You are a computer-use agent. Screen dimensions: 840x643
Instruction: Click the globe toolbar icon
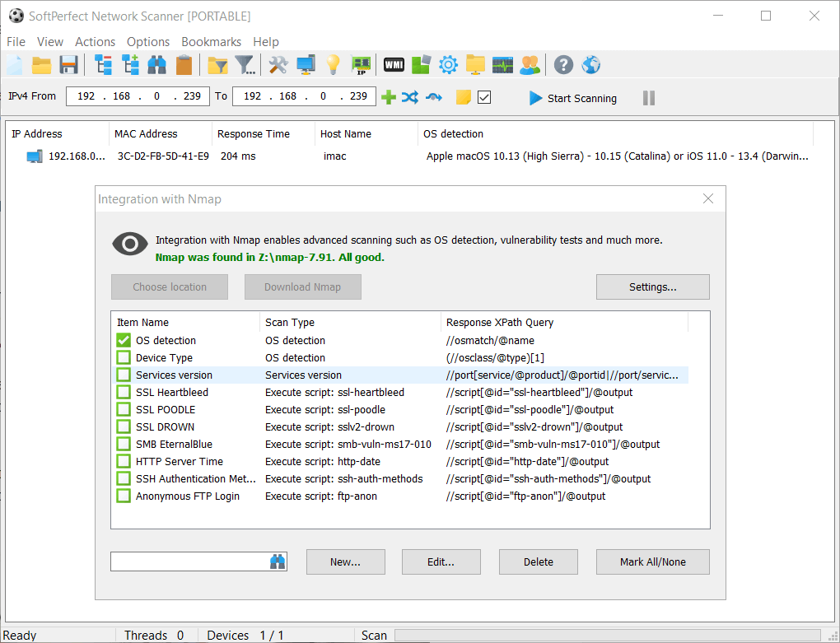coord(591,65)
